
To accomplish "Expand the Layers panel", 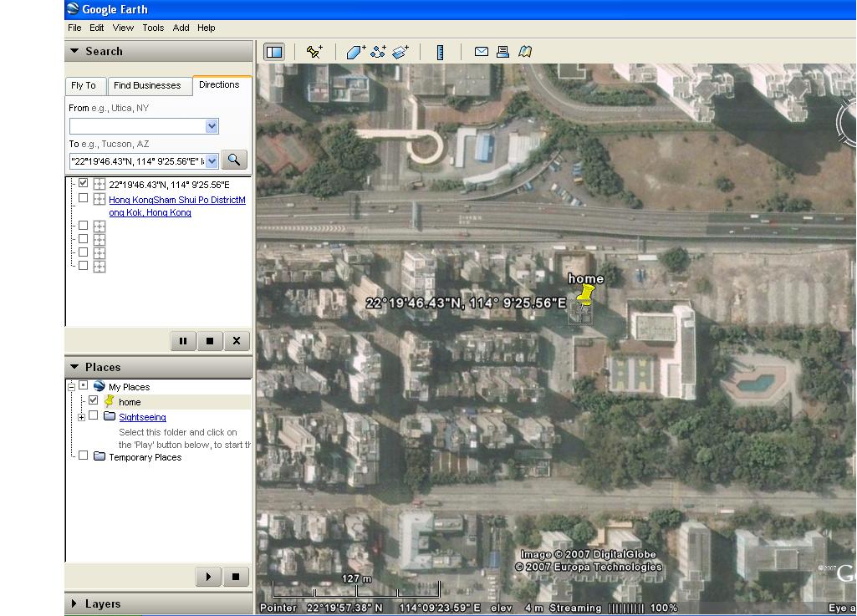I will [x=74, y=603].
